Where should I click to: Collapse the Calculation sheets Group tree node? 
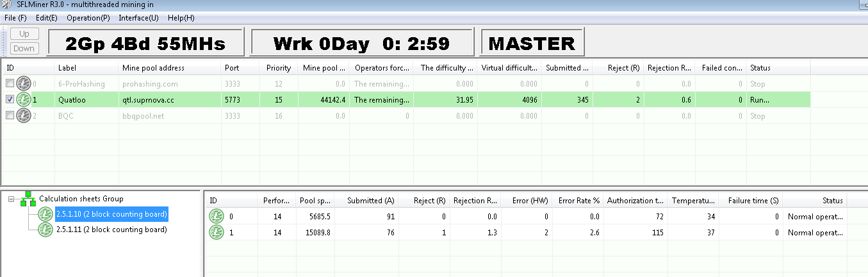tap(11, 199)
